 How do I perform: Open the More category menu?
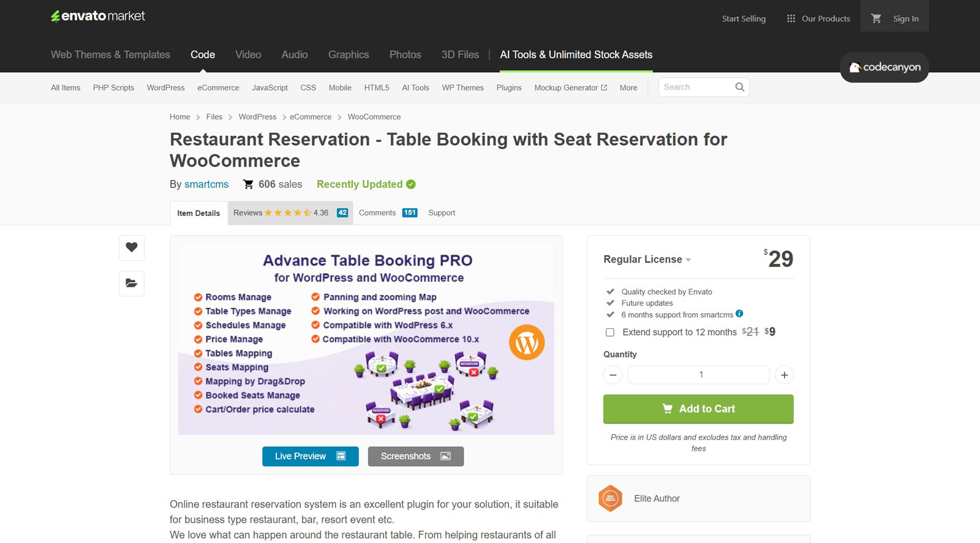coord(628,88)
